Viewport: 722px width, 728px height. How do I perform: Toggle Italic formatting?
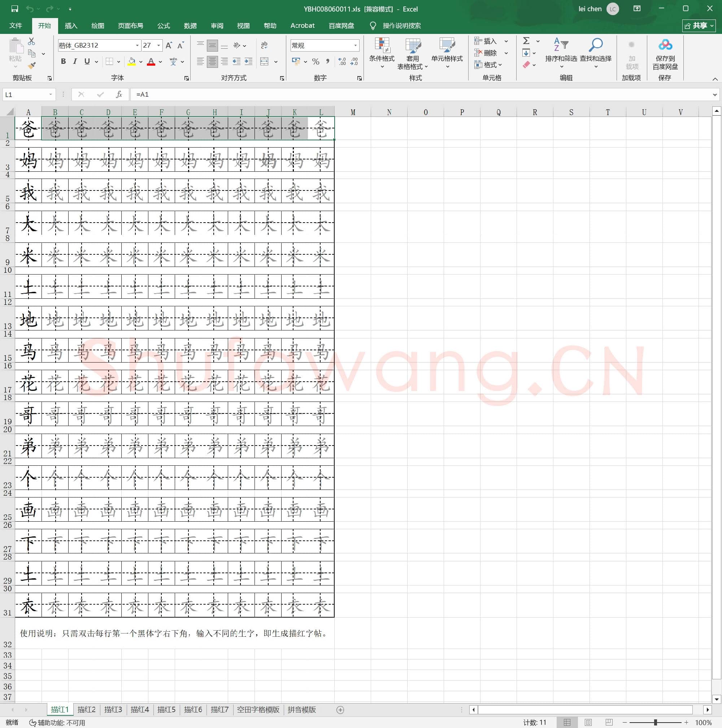[x=75, y=61]
